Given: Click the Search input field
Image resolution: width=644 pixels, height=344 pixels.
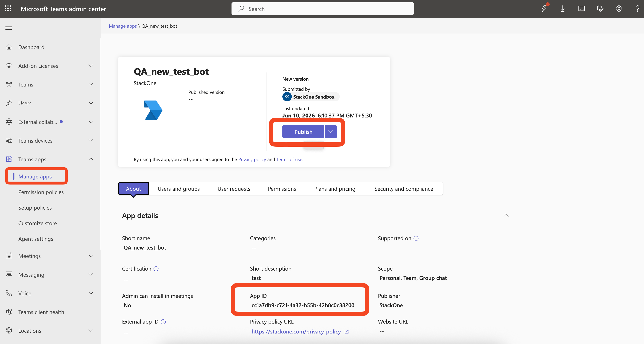Looking at the screenshot, I should (323, 9).
